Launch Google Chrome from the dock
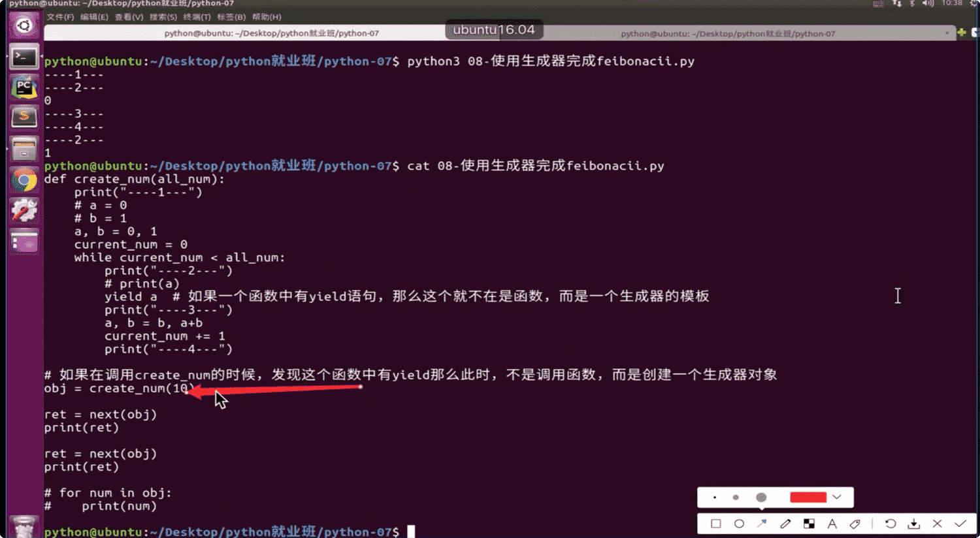Image resolution: width=980 pixels, height=538 pixels. [x=24, y=180]
